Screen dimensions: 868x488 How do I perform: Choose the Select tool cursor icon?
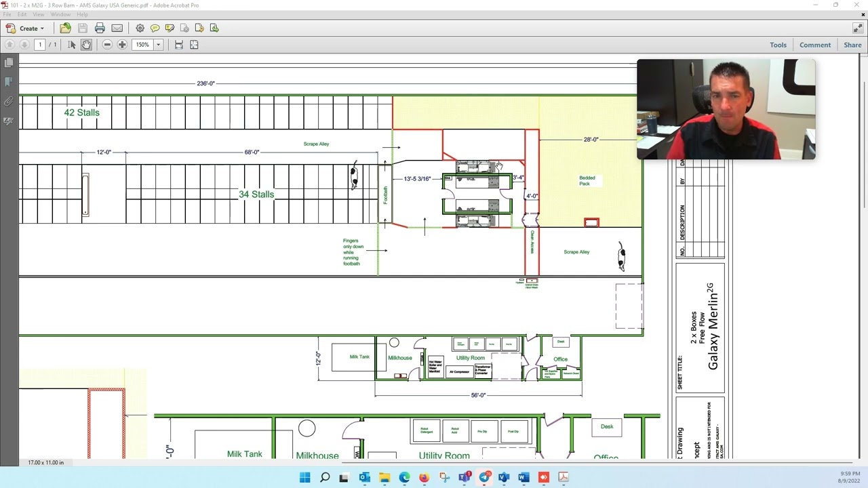click(x=72, y=45)
